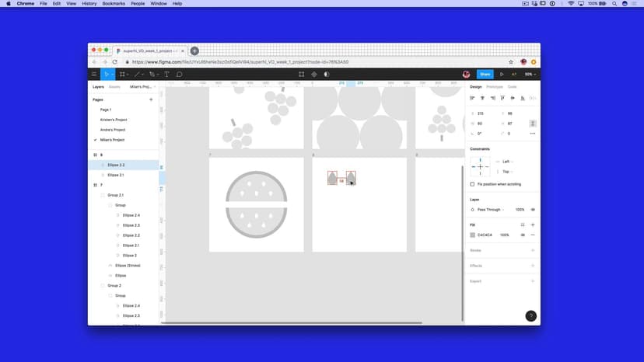Toggle fill visibility eye next to C4C4C4

(523, 235)
